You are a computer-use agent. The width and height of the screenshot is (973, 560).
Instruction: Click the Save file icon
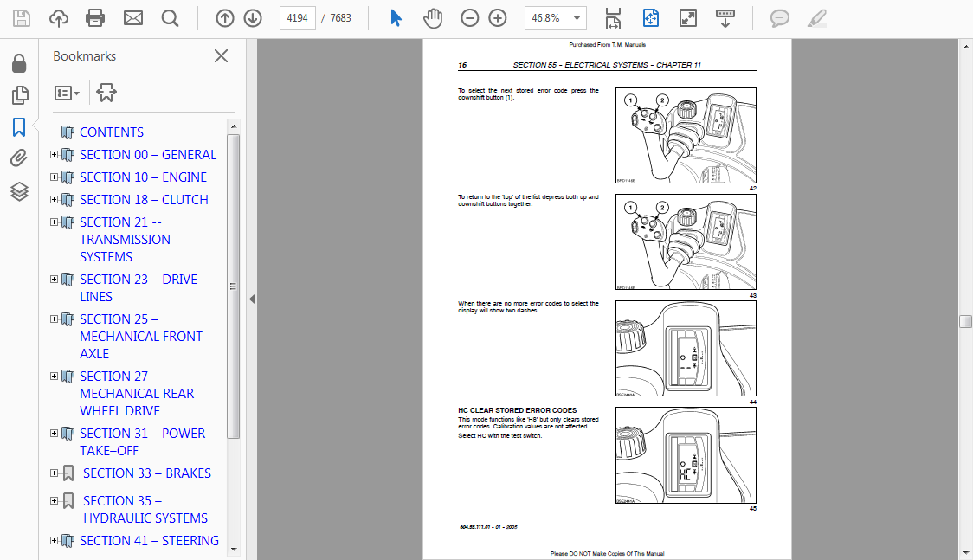[21, 18]
